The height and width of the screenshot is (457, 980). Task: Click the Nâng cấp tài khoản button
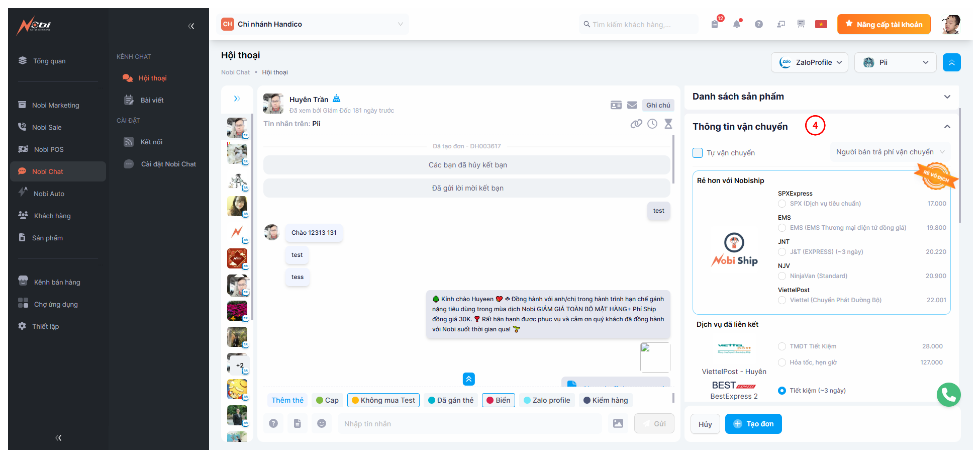[x=884, y=24]
